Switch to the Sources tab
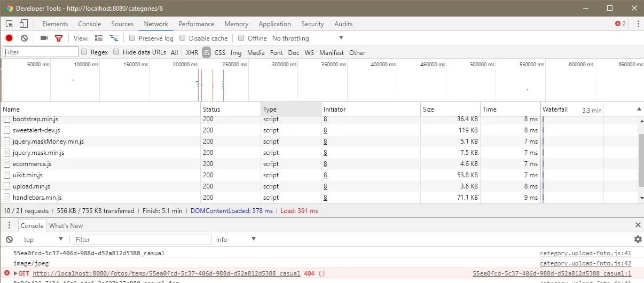644x283 pixels. pos(122,24)
